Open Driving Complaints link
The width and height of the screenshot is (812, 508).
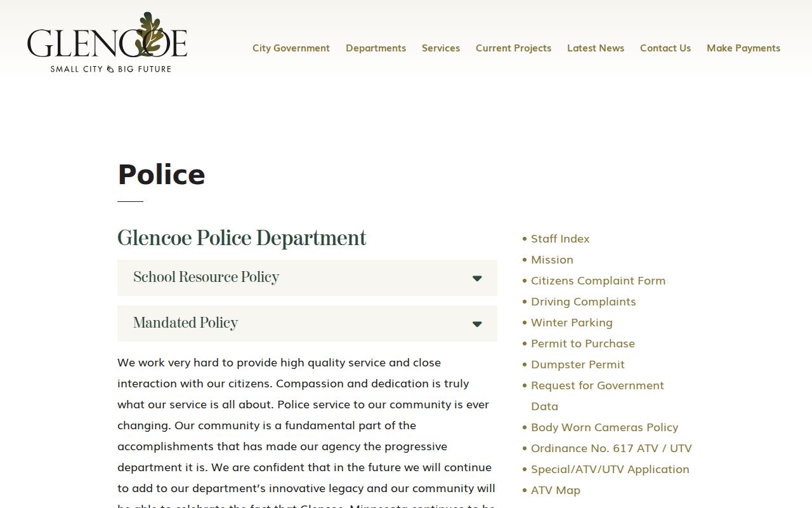[584, 302]
